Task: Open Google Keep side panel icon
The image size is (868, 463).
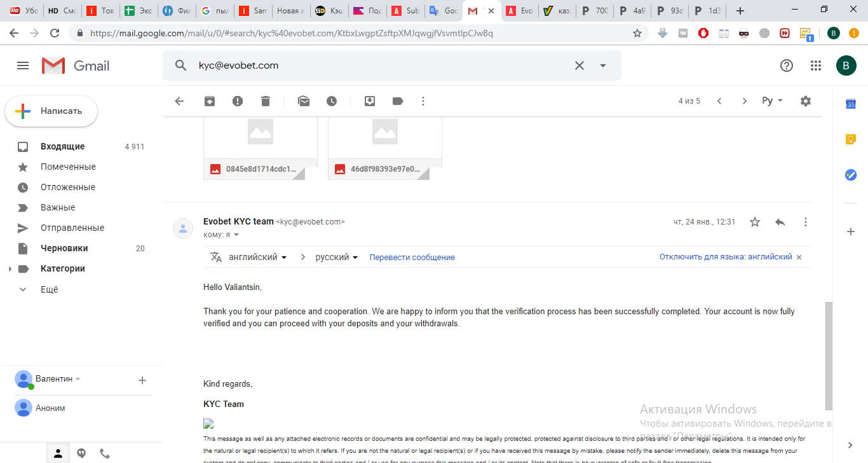Action: click(x=851, y=139)
